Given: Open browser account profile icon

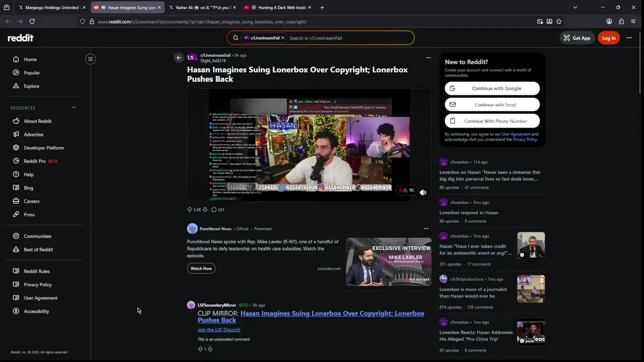Looking at the screenshot, I should (x=609, y=22).
